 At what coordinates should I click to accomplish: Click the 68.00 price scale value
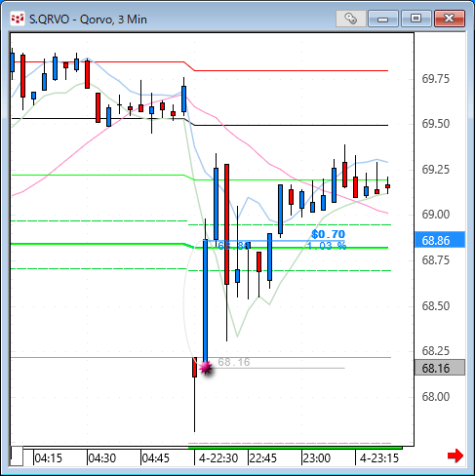tap(436, 397)
